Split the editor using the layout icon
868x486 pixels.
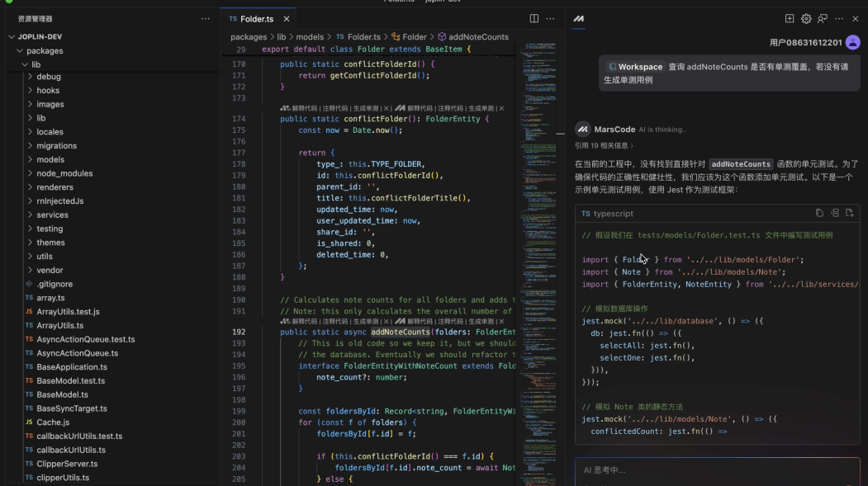(534, 19)
